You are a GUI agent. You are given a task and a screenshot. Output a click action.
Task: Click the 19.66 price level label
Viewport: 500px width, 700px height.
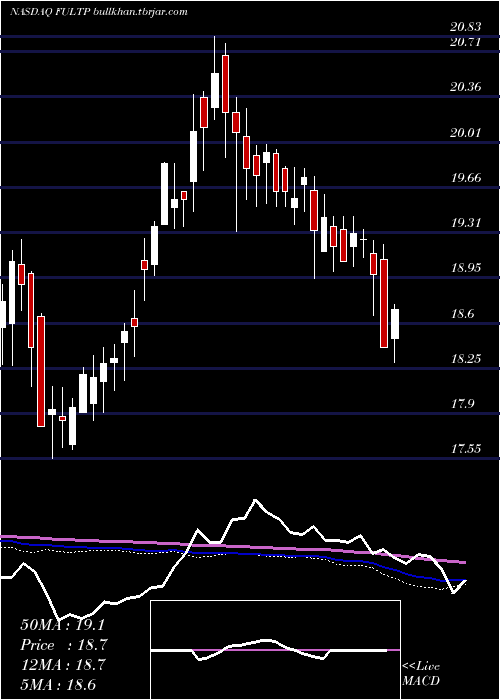(x=466, y=178)
